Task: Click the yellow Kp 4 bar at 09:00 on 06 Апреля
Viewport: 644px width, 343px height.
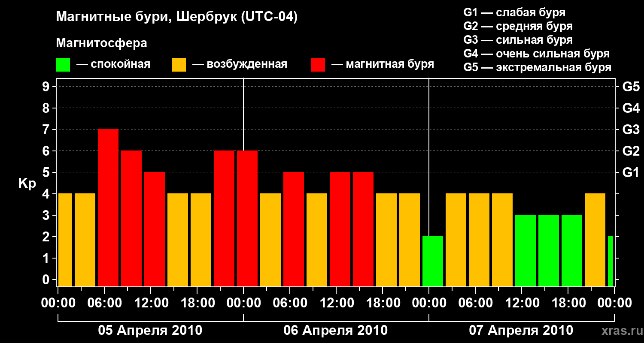Action: click(317, 240)
